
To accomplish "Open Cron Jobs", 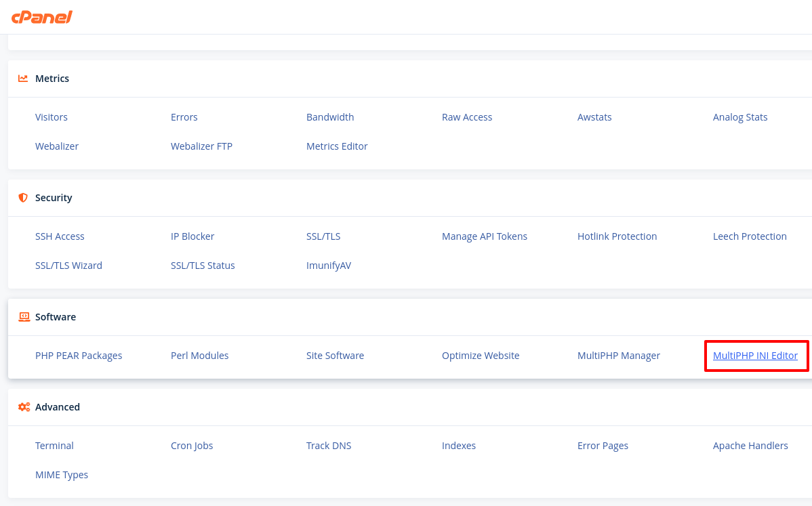I will (192, 446).
